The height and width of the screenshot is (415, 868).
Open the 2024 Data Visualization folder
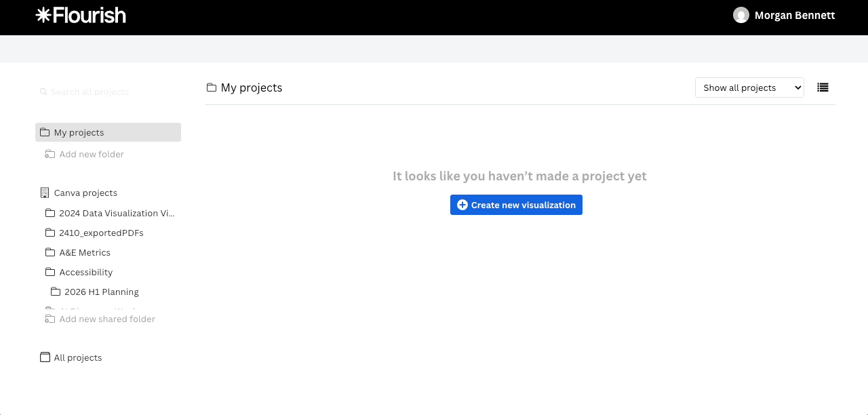click(110, 213)
